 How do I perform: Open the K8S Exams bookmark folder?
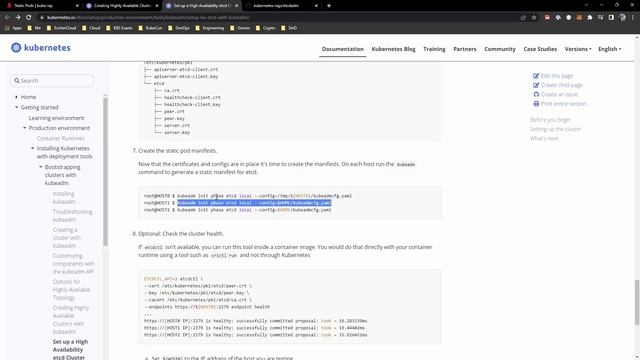tap(119, 28)
